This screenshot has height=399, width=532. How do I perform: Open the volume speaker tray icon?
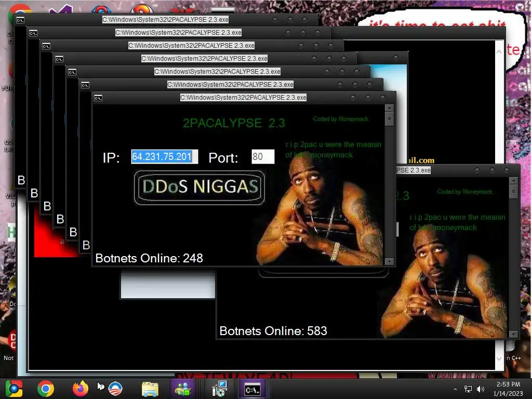coord(481,389)
